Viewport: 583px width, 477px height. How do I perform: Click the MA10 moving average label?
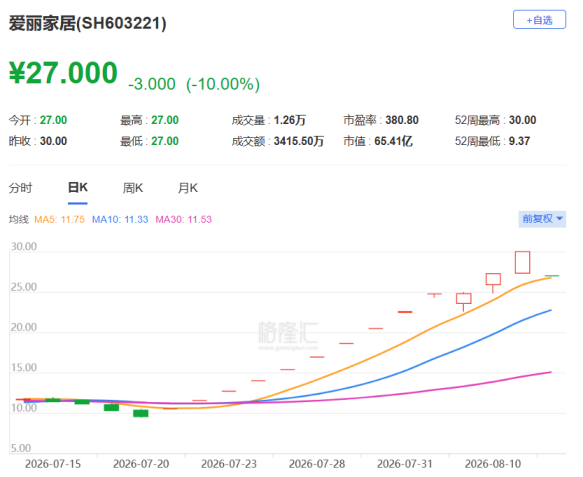click(x=120, y=219)
